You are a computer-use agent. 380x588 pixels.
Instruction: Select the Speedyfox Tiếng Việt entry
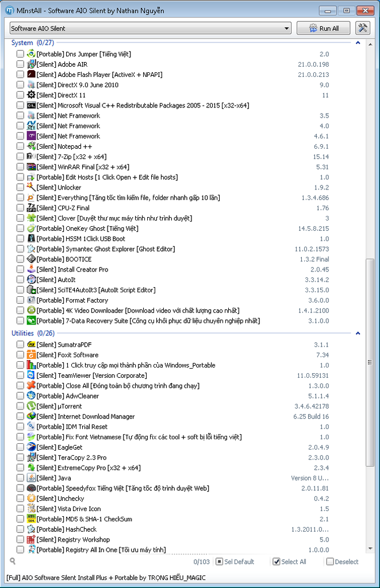pyautogui.click(x=172, y=488)
